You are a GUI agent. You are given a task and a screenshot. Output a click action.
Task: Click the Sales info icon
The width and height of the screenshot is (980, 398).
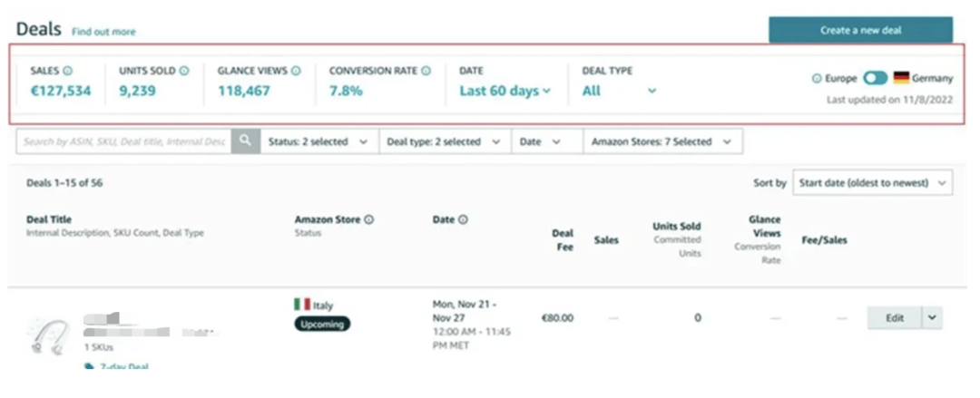pos(68,71)
